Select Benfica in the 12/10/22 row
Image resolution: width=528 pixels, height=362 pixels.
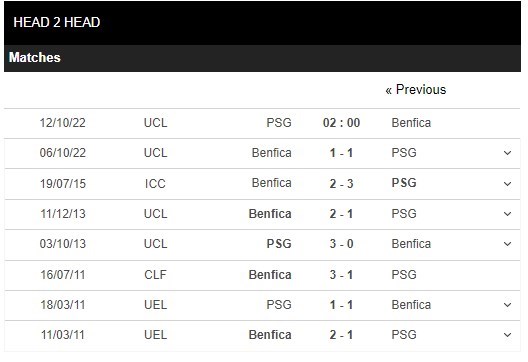point(411,123)
